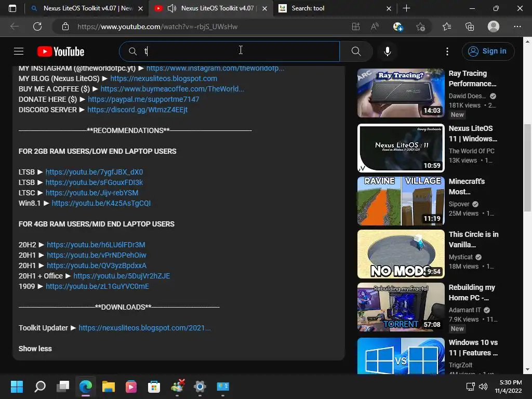Image resolution: width=532 pixels, height=399 pixels.
Task: Open Collections in Edge
Action: [x=470, y=26]
